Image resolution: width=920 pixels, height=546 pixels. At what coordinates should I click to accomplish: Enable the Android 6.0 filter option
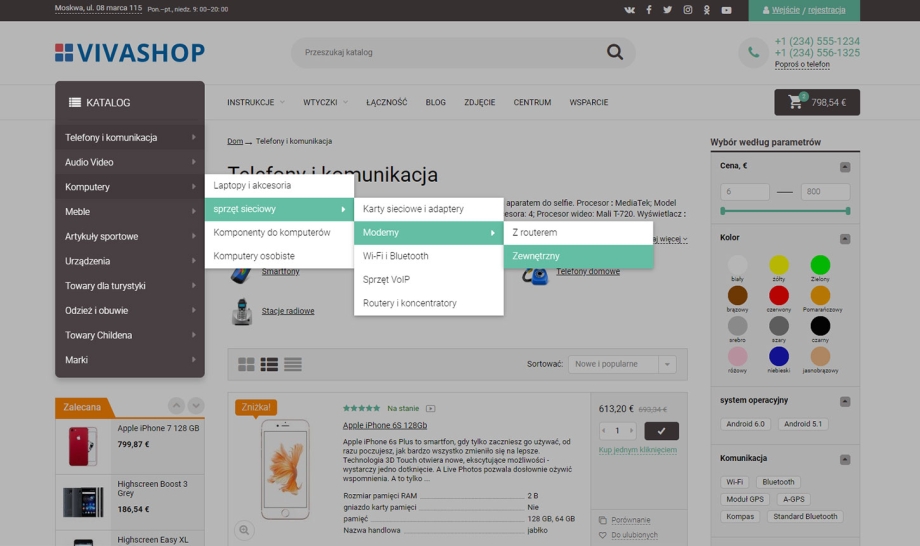tap(745, 424)
